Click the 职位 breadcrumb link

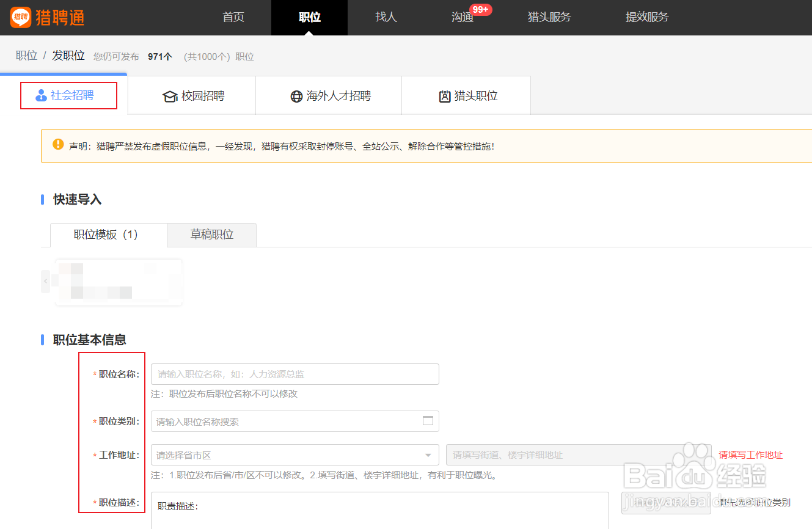[26, 56]
